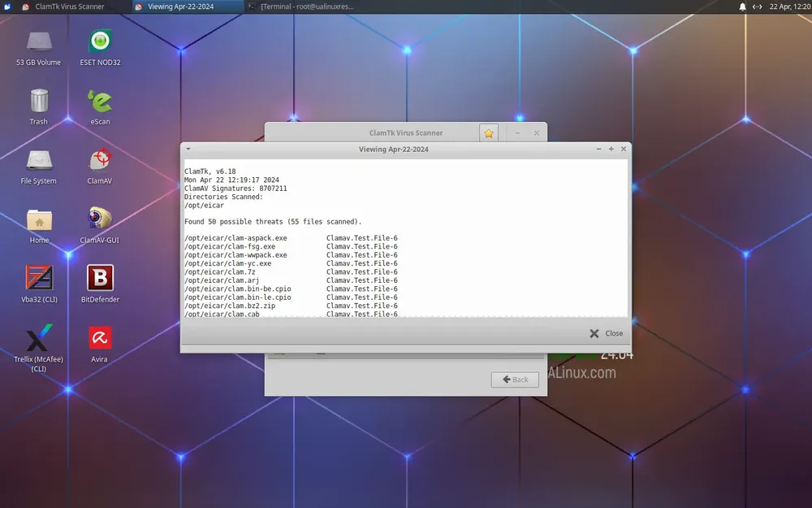Click the Close button in the log viewer
812x508 pixels.
click(606, 333)
